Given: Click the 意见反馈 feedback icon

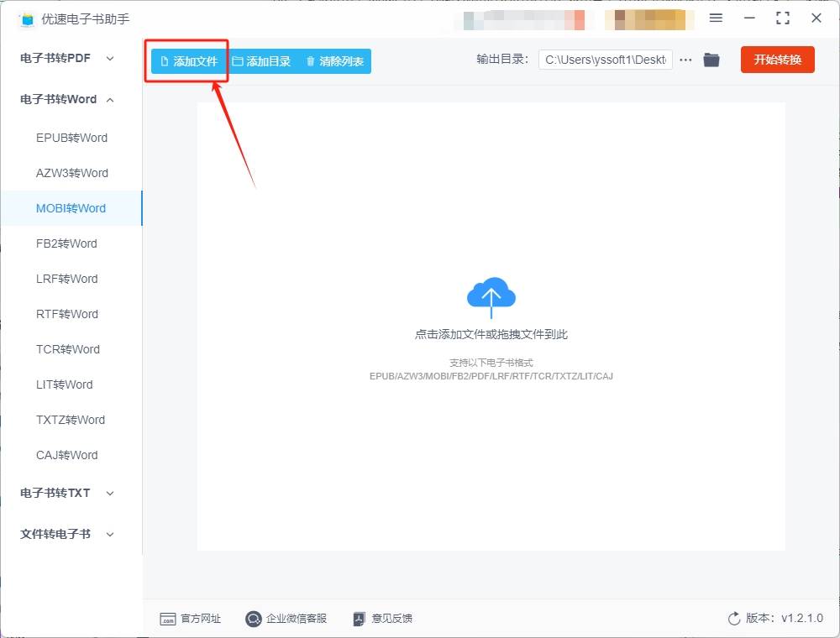Looking at the screenshot, I should (x=359, y=619).
